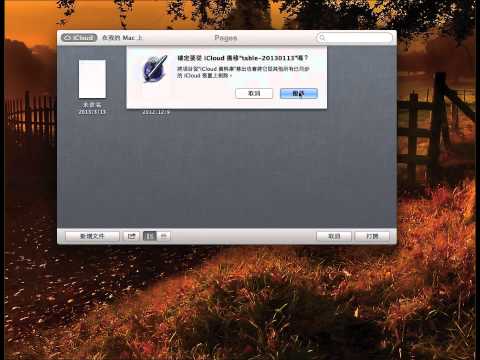
Task: Click the empty gray area of the document browser
Action: pos(227,170)
